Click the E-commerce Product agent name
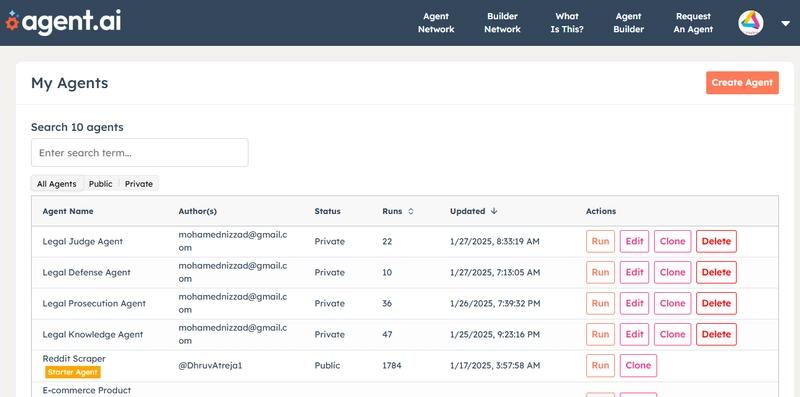This screenshot has width=800, height=397. tap(87, 390)
